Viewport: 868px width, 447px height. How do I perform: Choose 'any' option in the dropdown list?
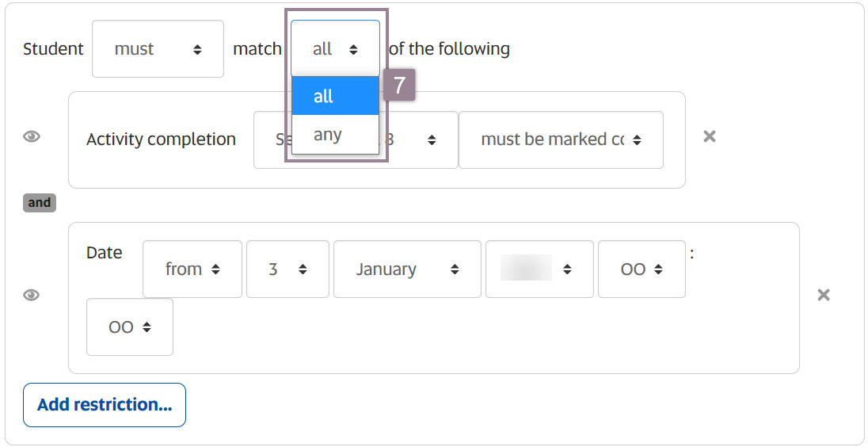pos(335,135)
